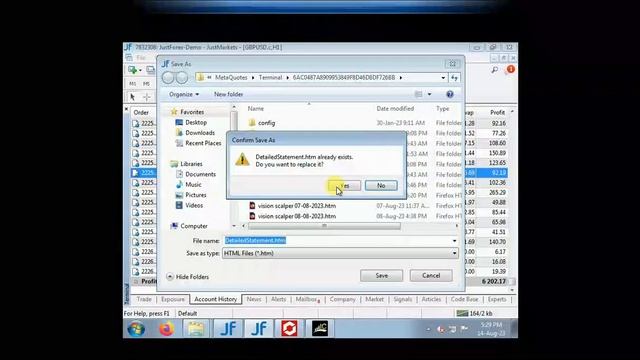Viewport: 640px width, 360px height.
Task: Switch to News tab in terminal
Action: [x=254, y=299]
